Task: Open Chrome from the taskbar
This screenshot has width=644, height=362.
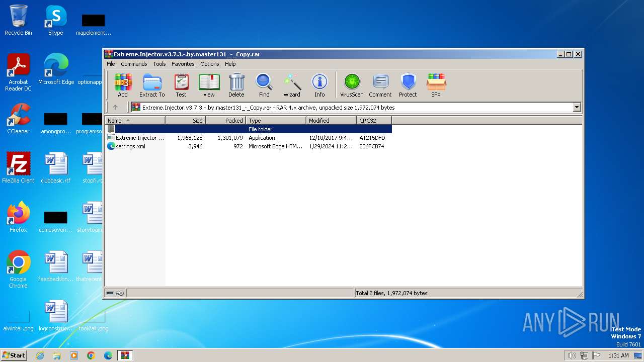Action: pos(91,355)
